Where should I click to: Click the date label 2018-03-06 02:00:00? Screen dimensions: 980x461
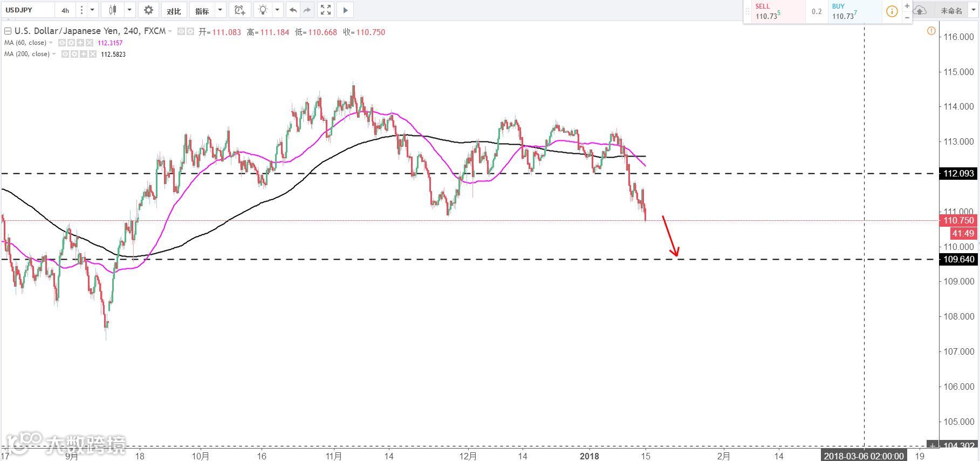pos(864,456)
